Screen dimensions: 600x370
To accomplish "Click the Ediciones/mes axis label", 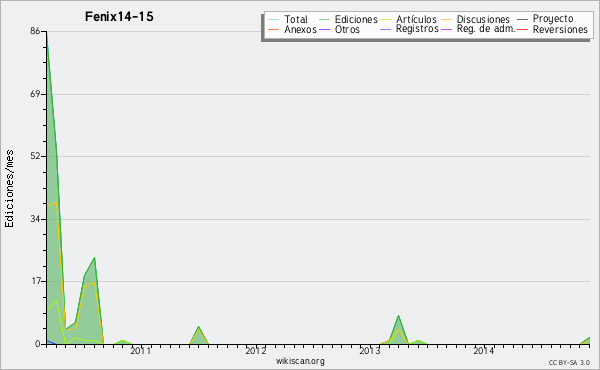I will tap(9, 189).
